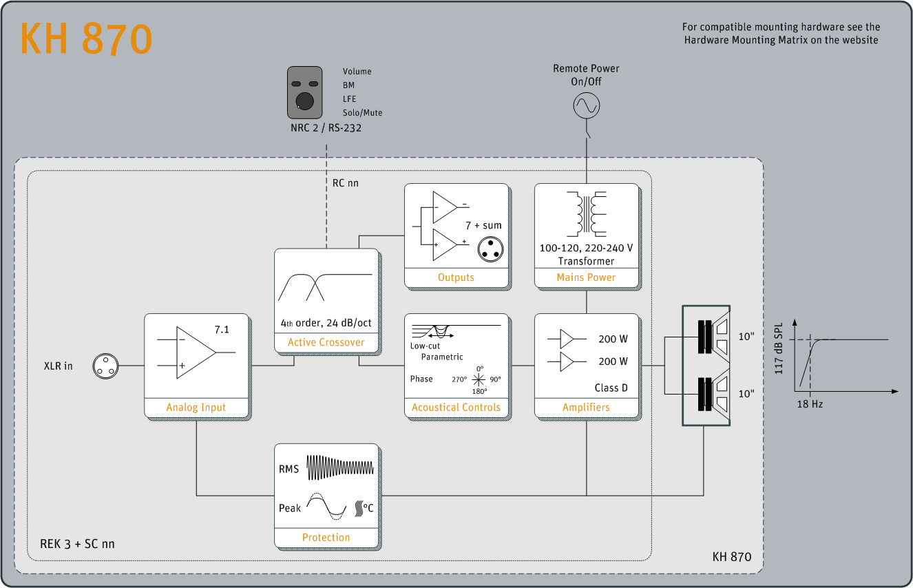Click the XLR in text label
Image resolution: width=913 pixels, height=588 pixels.
click(59, 366)
